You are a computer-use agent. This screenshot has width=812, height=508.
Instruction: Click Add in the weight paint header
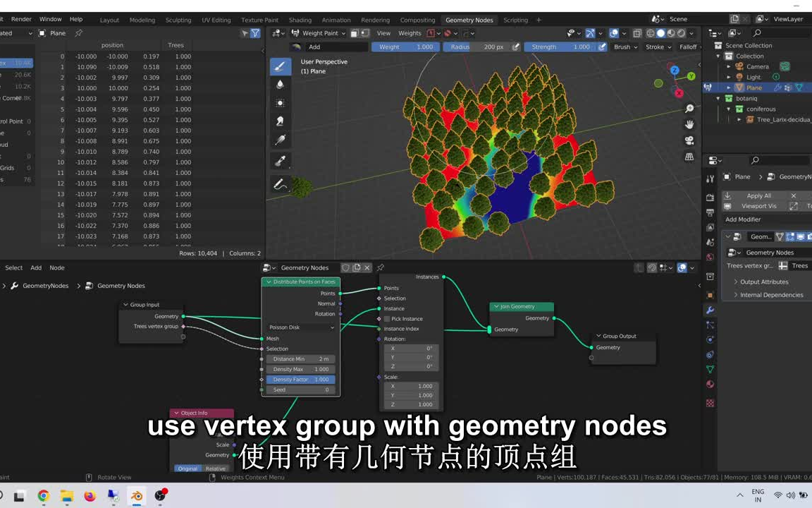coord(314,47)
